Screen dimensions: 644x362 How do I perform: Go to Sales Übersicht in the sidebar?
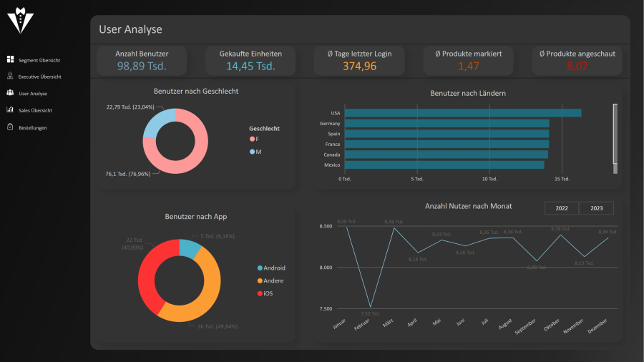tap(35, 110)
